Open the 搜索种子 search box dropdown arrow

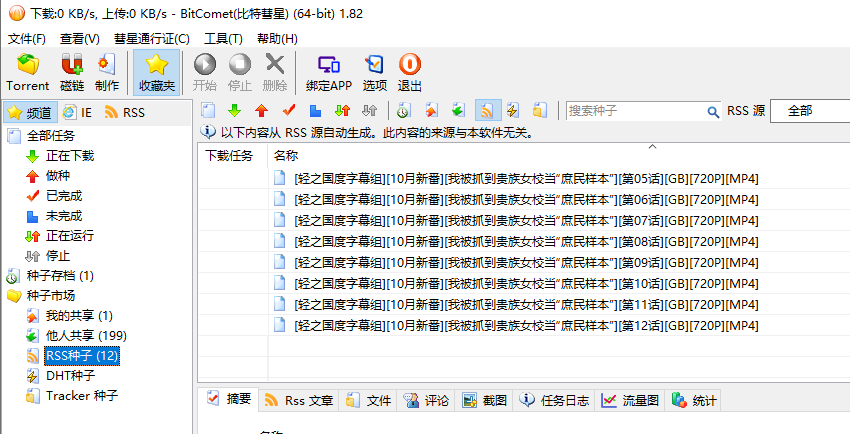pos(711,111)
